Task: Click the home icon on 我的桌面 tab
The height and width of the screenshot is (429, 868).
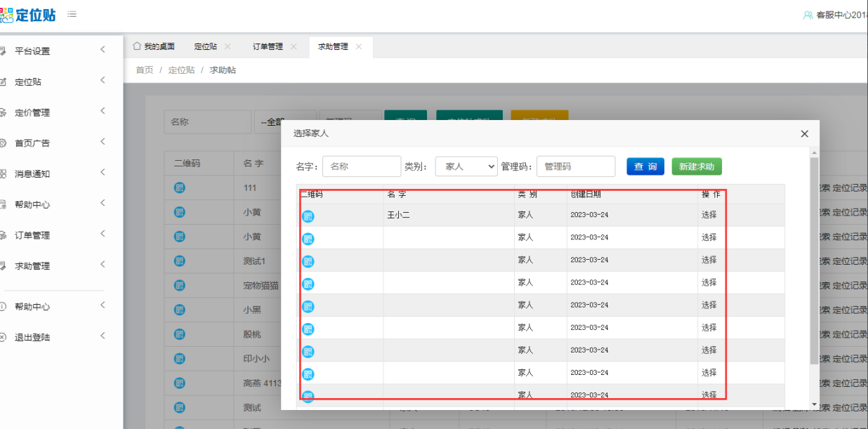Action: [x=137, y=46]
